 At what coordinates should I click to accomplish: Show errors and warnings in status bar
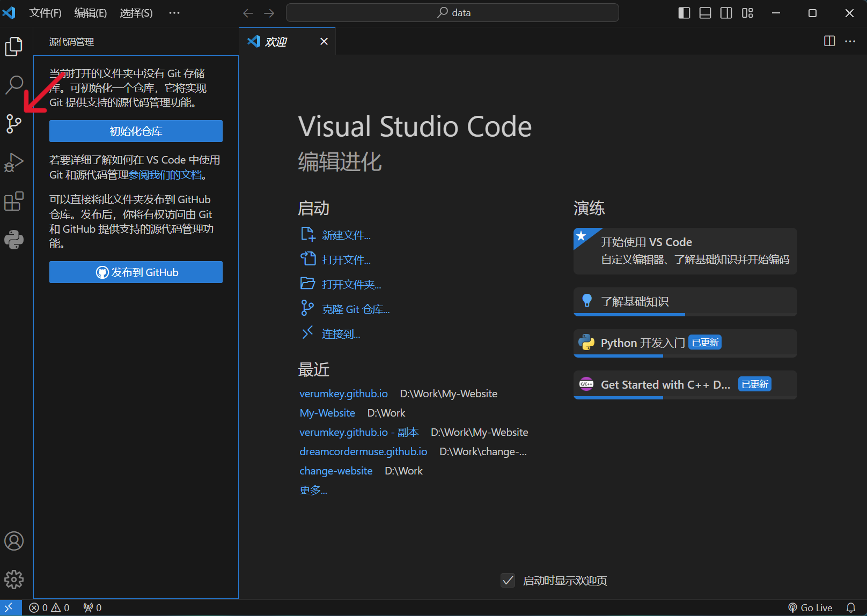tap(49, 607)
